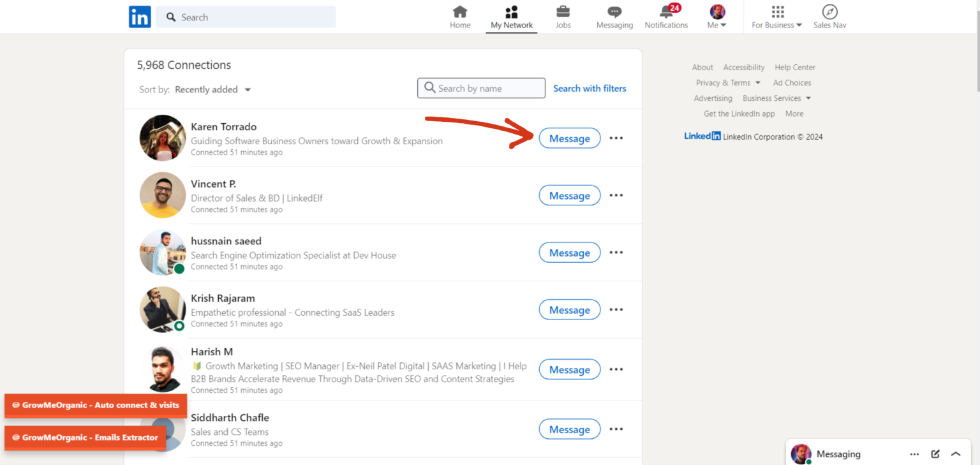Select the My Network tab
Screen dimensions: 980x465
[512, 17]
